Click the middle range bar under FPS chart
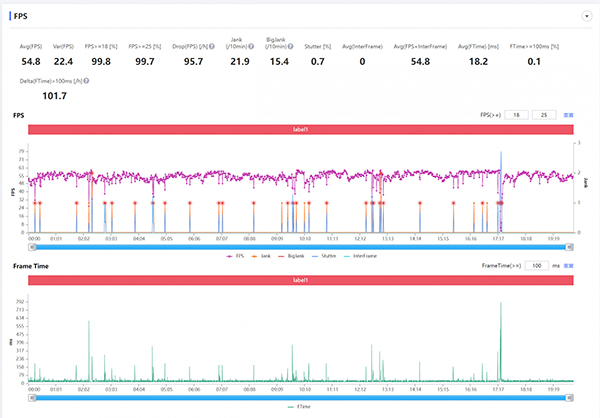Image resolution: width=600 pixels, height=418 pixels. [301, 247]
